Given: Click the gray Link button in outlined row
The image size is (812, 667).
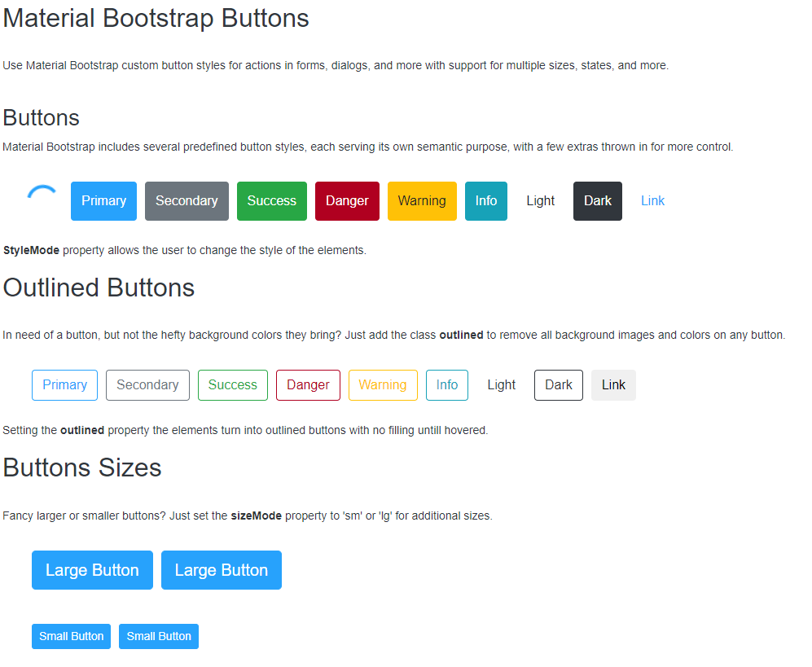Looking at the screenshot, I should coord(613,385).
